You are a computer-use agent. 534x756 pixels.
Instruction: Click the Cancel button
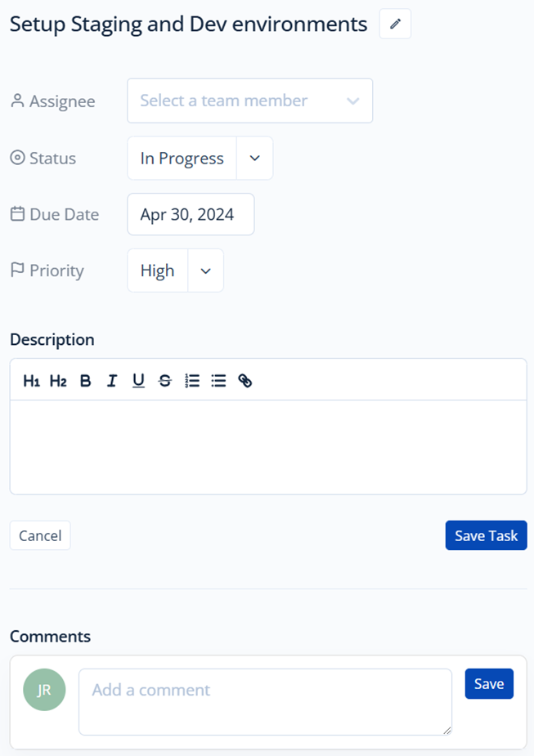pos(40,535)
